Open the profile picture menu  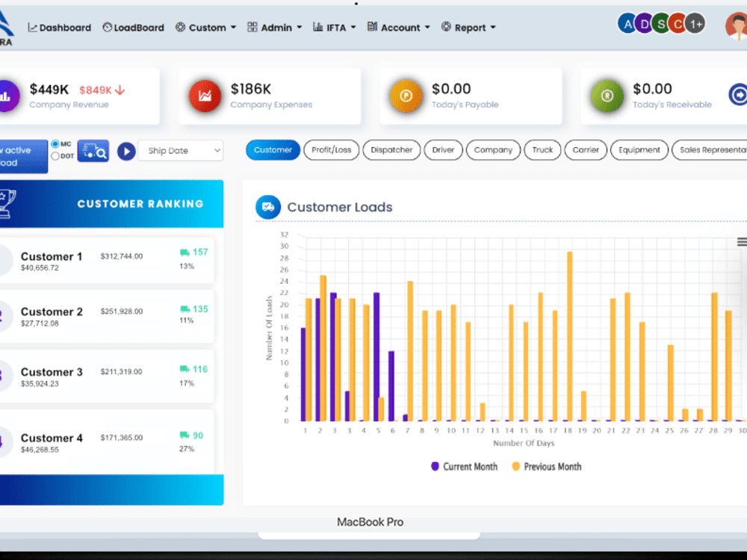737,26
